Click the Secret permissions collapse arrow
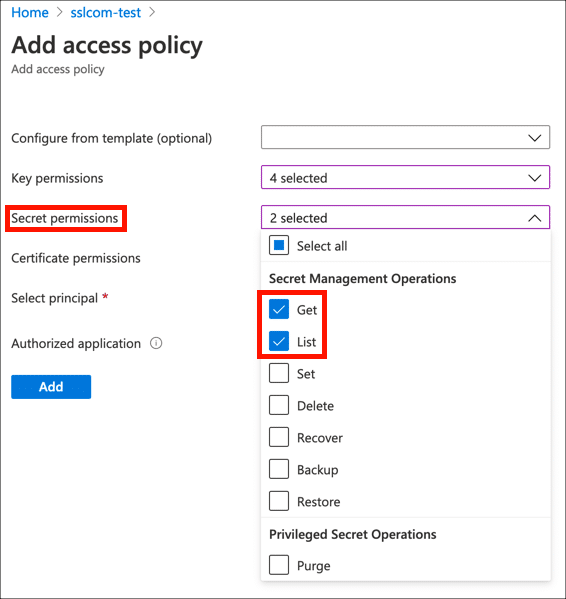 535,218
